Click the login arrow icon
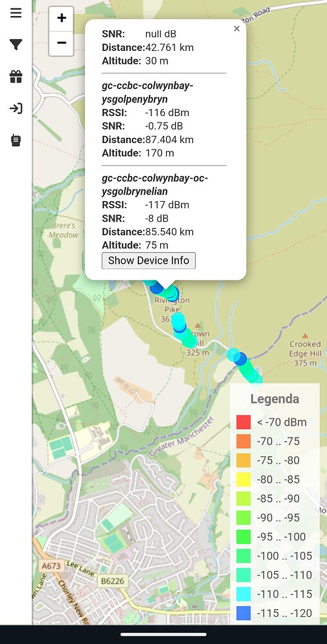Screen dimensions: 327x644 click(16, 108)
